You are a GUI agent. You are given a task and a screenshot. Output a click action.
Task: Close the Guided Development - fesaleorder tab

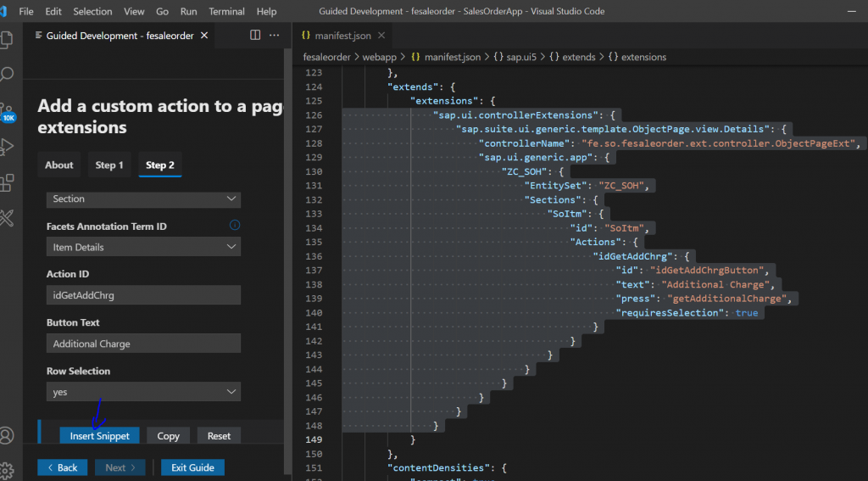click(204, 36)
